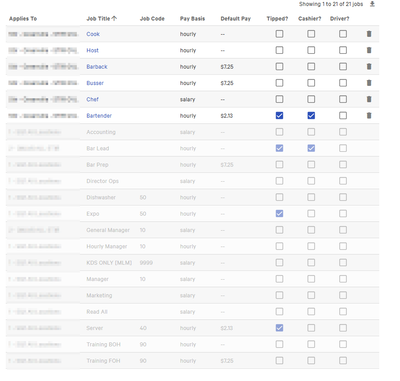The width and height of the screenshot is (400, 381).
Task: Toggle Tipped checkbox for Dishwasher
Action: coord(279,197)
